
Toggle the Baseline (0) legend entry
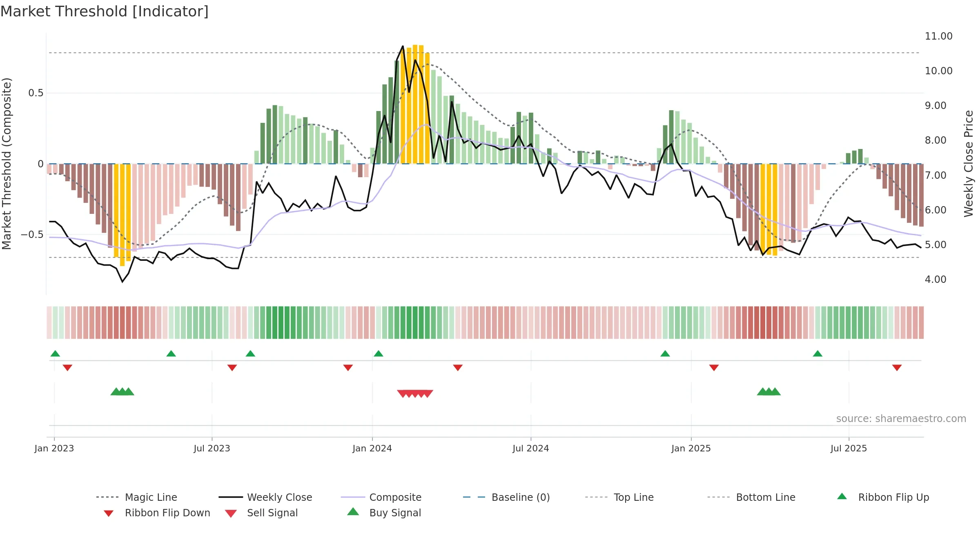(506, 497)
